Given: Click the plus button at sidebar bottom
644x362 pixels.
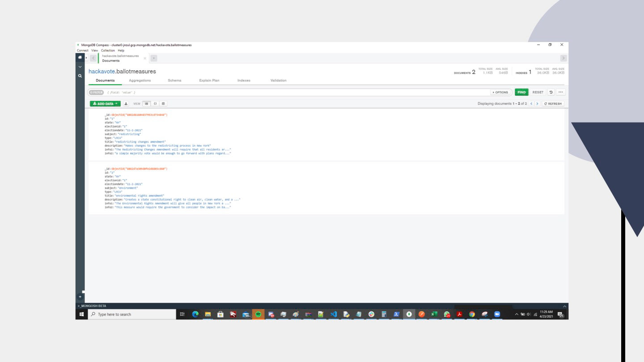Looking at the screenshot, I should click(x=80, y=297).
